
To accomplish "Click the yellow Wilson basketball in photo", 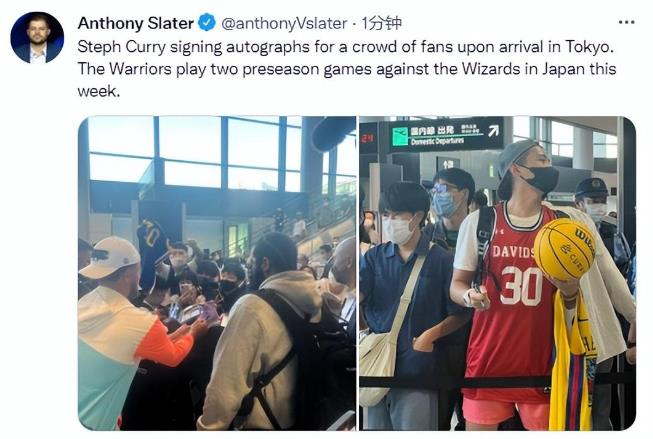I will point(564,249).
